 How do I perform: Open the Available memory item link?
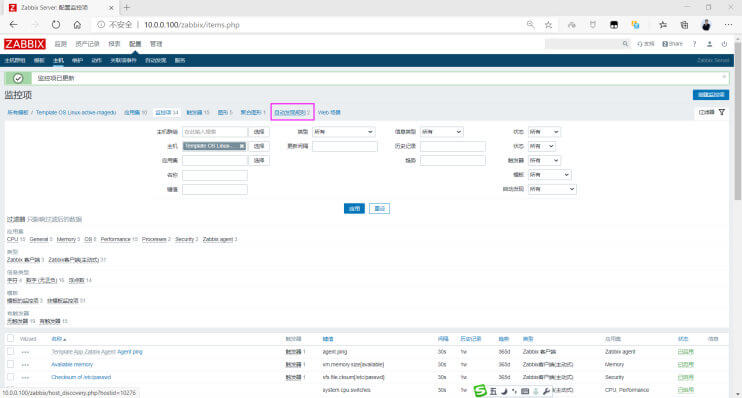[x=72, y=364]
